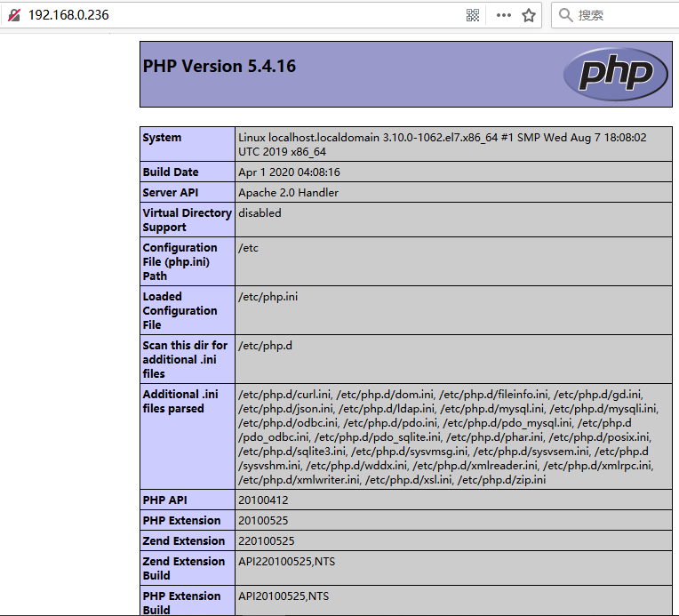Image resolution: width=679 pixels, height=616 pixels.
Task: Click the Apr 1 2020 04:08:16 value
Action: pyautogui.click(x=289, y=172)
